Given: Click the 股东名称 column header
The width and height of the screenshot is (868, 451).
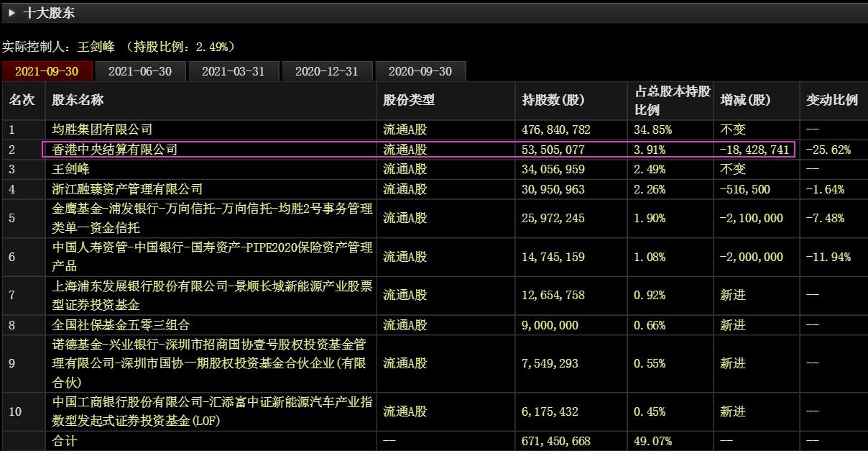Looking at the screenshot, I should [78, 101].
